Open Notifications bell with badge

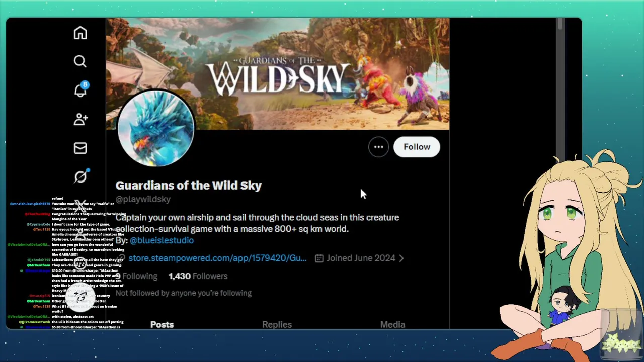[80, 89]
